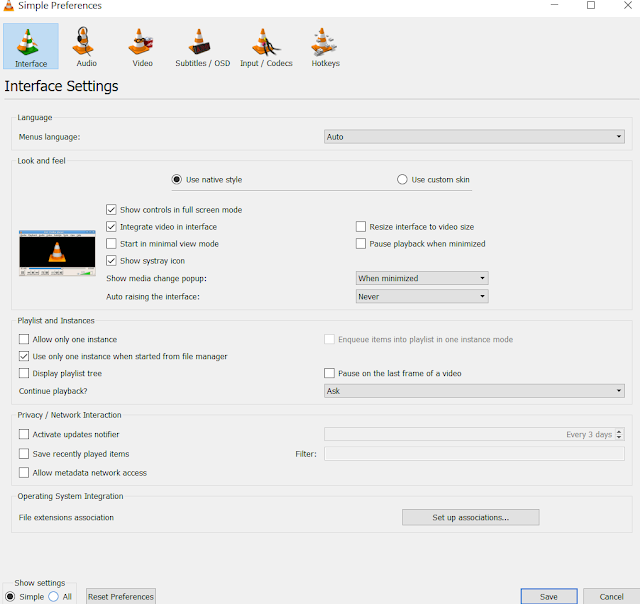640x604 pixels.
Task: Click the Every 3 days update interval stepper
Action: pyautogui.click(x=619, y=434)
